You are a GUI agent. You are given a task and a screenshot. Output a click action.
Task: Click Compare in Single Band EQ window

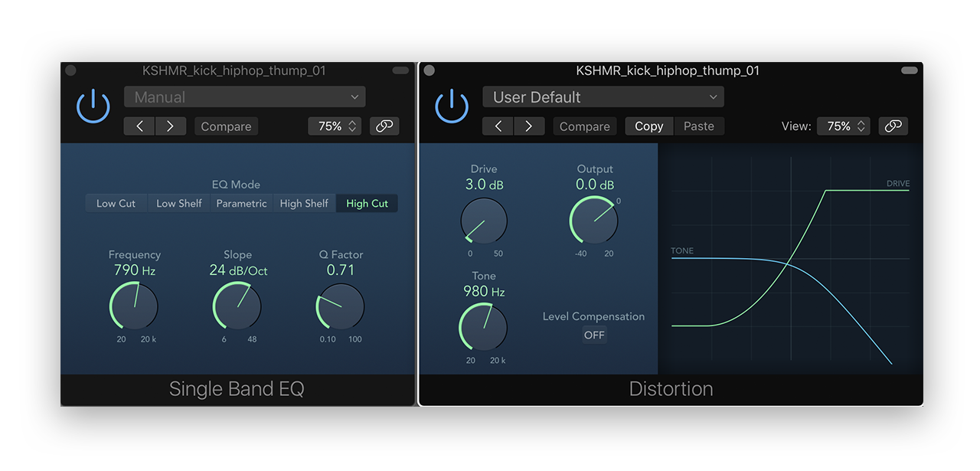tap(226, 126)
